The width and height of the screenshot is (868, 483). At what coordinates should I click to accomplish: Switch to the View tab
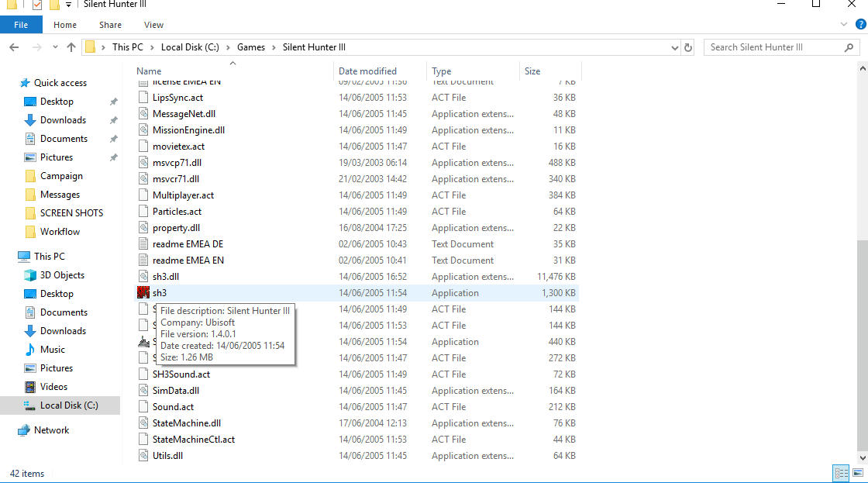153,25
